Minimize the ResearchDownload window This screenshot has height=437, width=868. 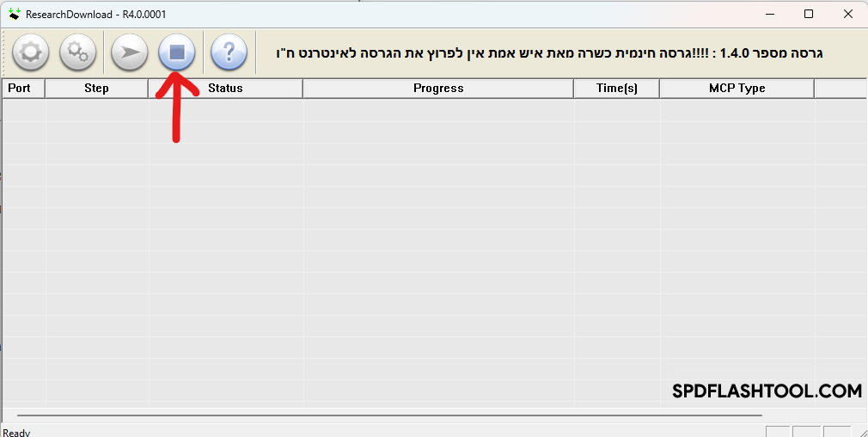coord(769,14)
